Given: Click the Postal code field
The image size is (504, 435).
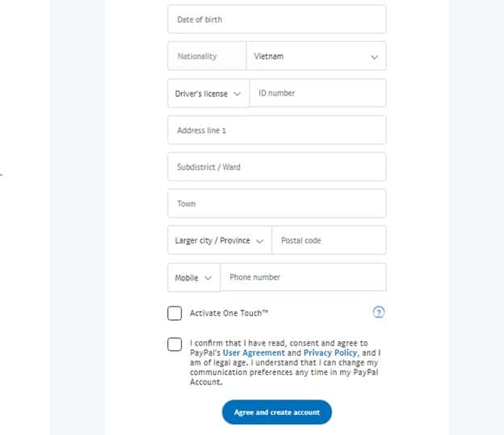Looking at the screenshot, I should pos(329,241).
